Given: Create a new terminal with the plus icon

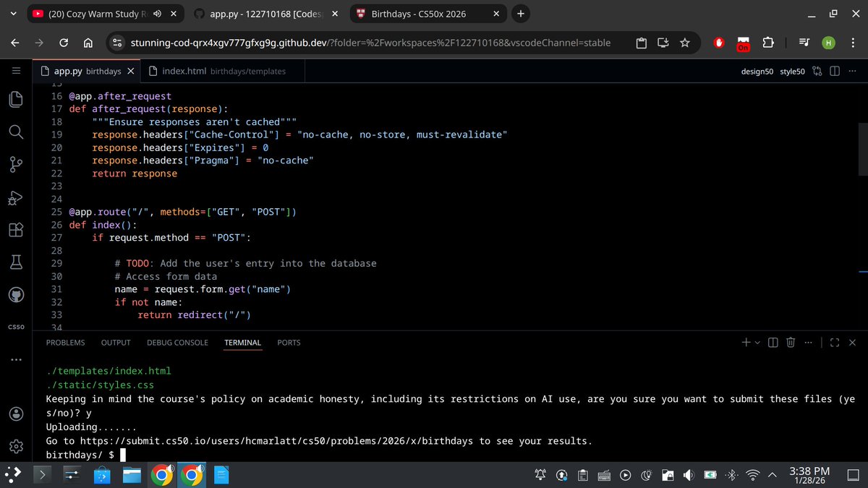Looking at the screenshot, I should click(x=746, y=342).
